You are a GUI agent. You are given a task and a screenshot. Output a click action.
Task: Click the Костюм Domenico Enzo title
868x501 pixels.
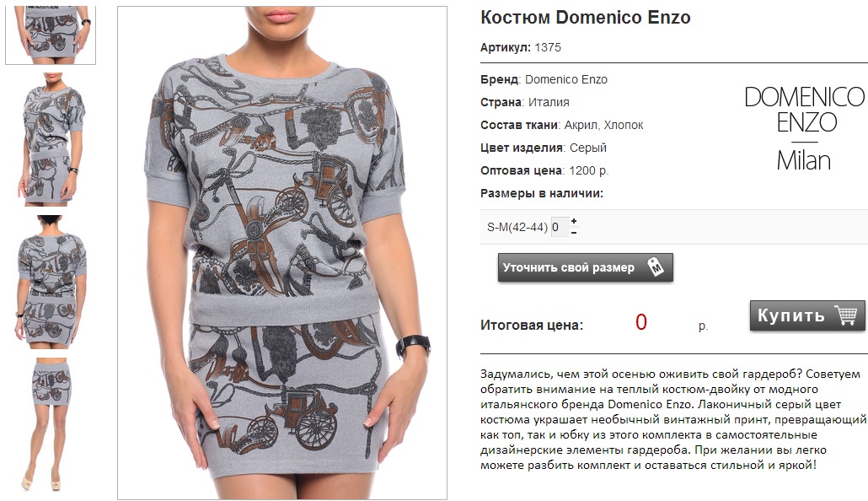point(585,17)
